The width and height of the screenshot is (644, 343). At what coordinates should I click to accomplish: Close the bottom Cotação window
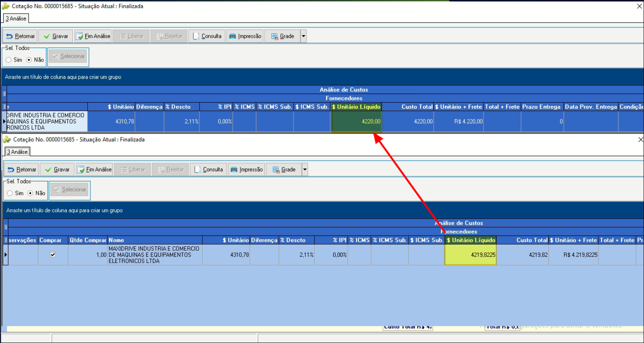coord(640,140)
